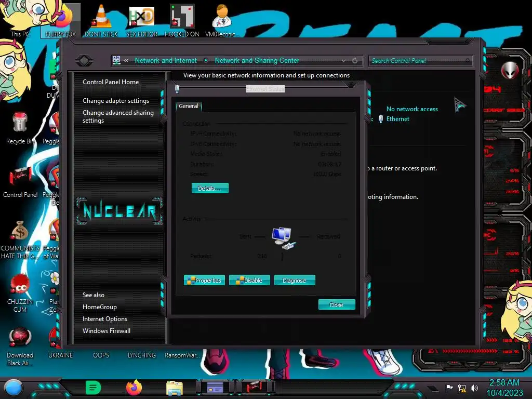Navigate to Network and Internet breadcrumb
This screenshot has width=532, height=399.
(166, 60)
